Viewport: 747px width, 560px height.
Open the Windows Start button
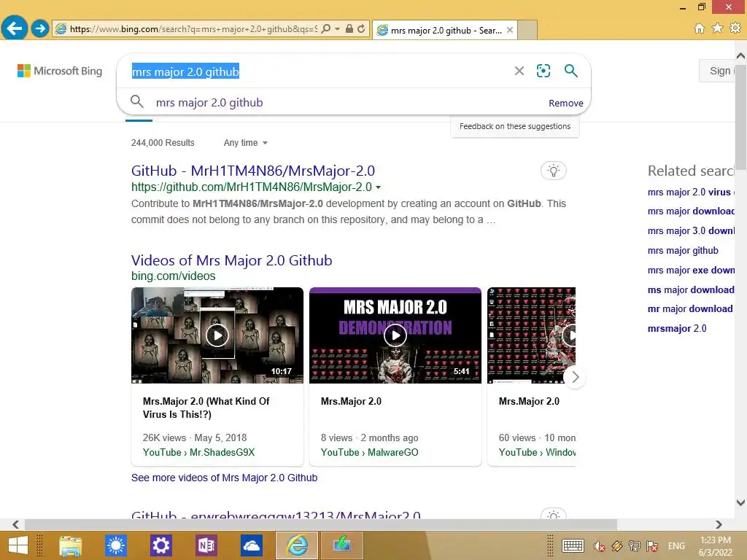[x=18, y=545]
